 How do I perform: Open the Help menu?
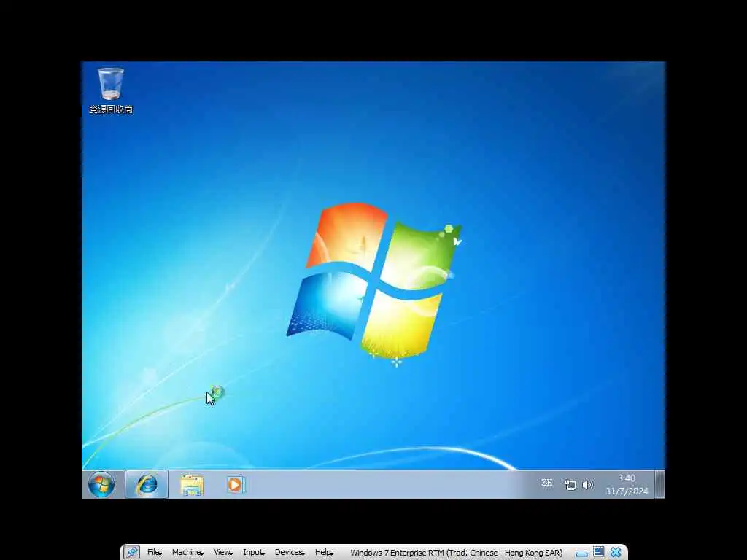point(324,553)
